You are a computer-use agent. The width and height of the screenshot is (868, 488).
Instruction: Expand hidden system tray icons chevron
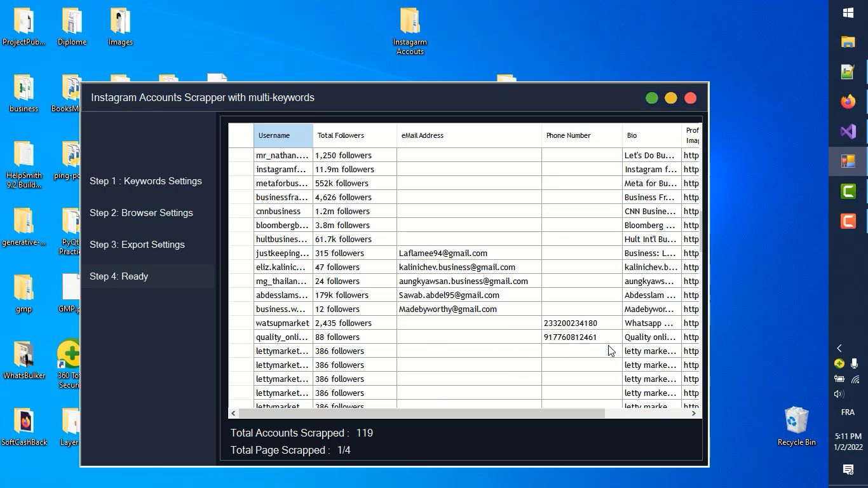[839, 348]
